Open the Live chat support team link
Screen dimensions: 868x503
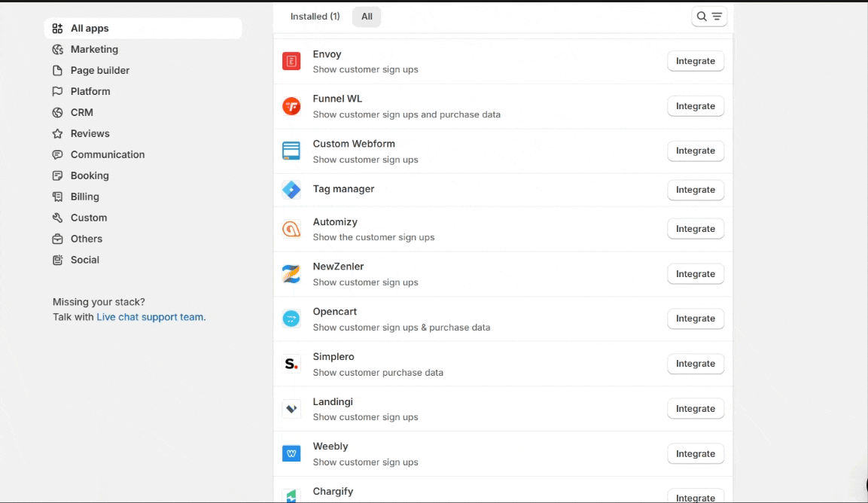click(x=150, y=317)
